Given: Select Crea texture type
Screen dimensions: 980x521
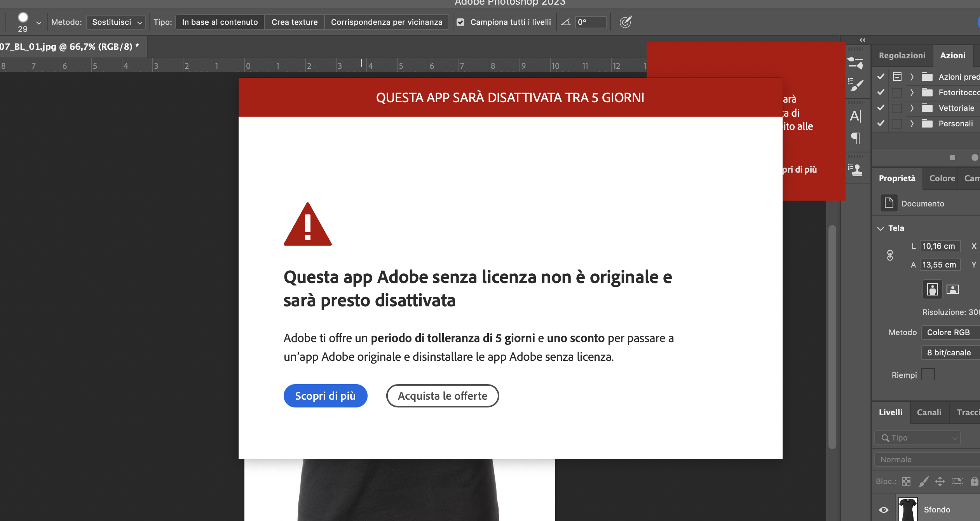Looking at the screenshot, I should pos(295,22).
